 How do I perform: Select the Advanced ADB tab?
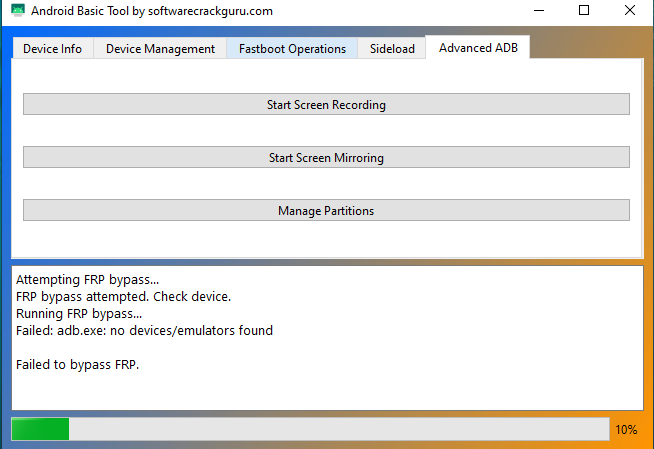(x=478, y=48)
